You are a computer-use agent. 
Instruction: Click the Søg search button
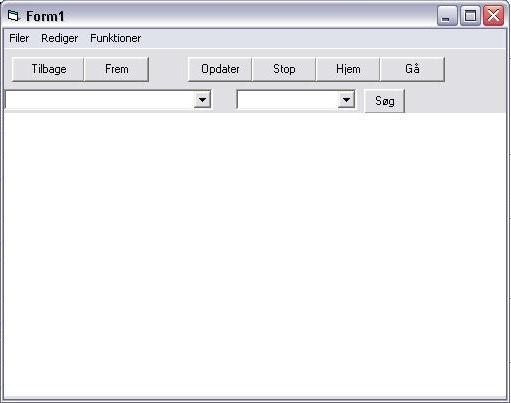tap(385, 101)
